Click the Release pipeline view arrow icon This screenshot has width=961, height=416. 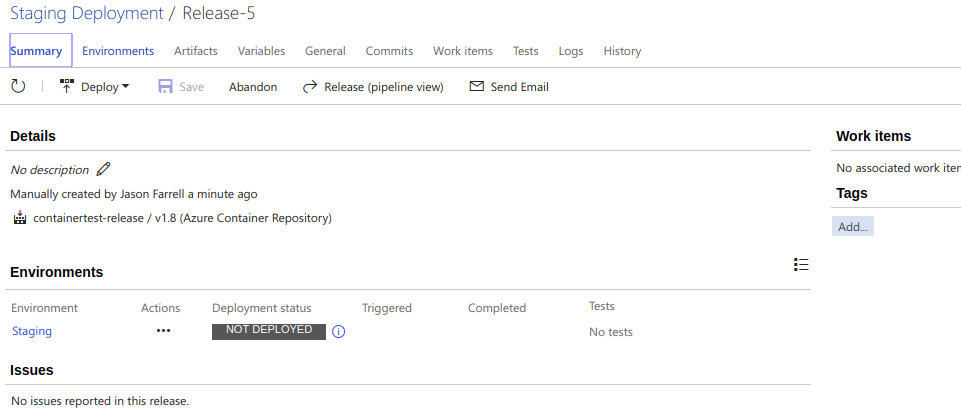click(x=310, y=87)
